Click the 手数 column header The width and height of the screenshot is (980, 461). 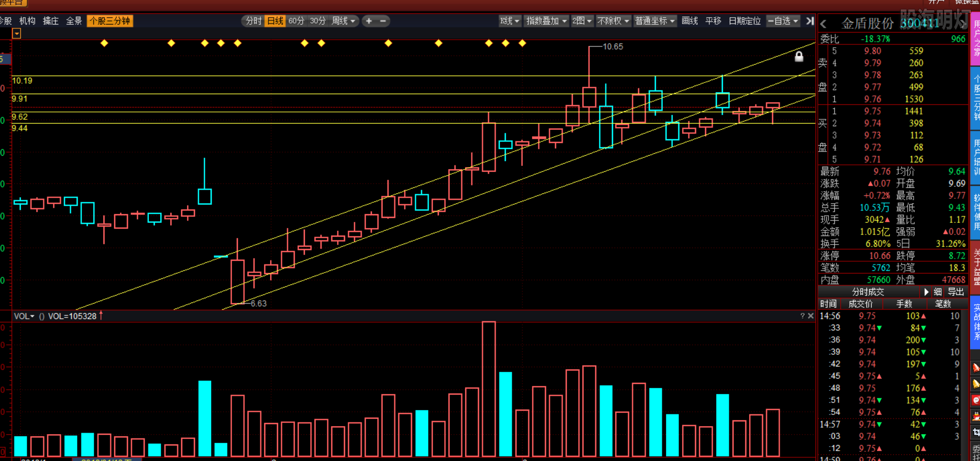tap(904, 304)
